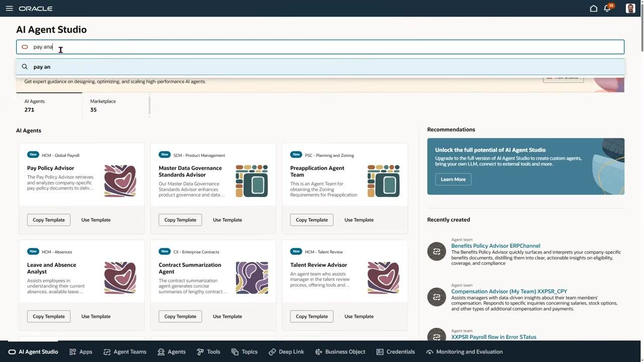Open AI Agent Studio bottom nav tab

(x=33, y=352)
